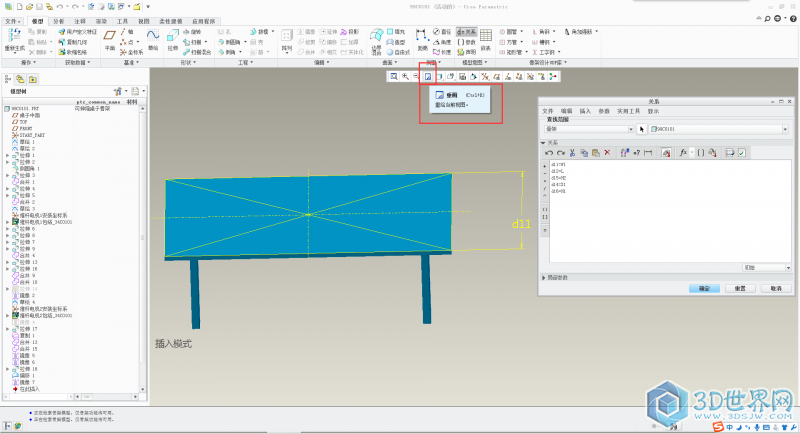The width and height of the screenshot is (800, 434).
Task: Cut selected text in relations dialog toolbar
Action: tap(572, 152)
